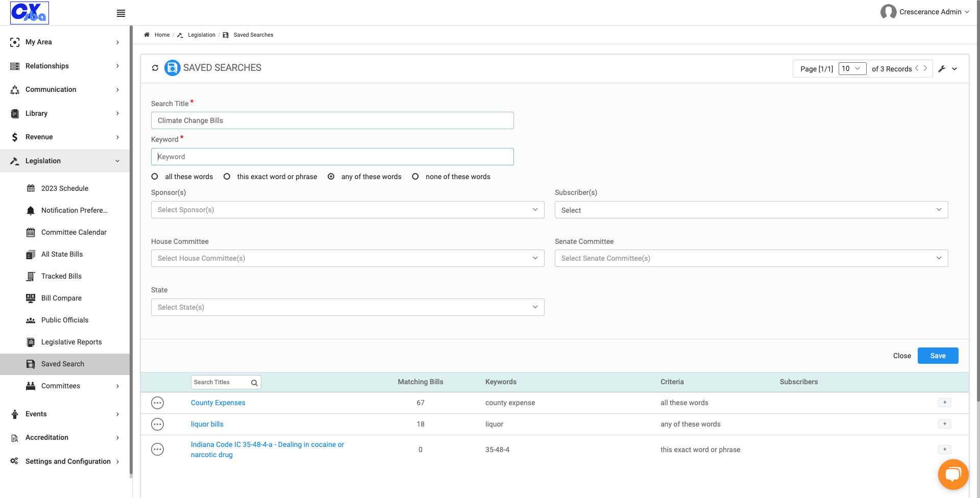Click the Close button
The width and height of the screenshot is (980, 498).
(x=902, y=356)
